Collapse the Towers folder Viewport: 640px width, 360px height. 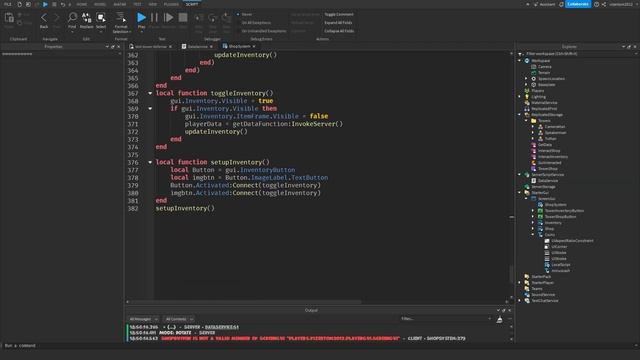526,120
